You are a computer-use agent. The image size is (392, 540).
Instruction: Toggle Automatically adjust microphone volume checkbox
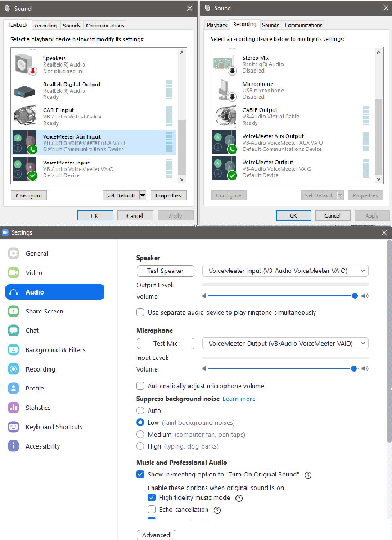coord(140,386)
